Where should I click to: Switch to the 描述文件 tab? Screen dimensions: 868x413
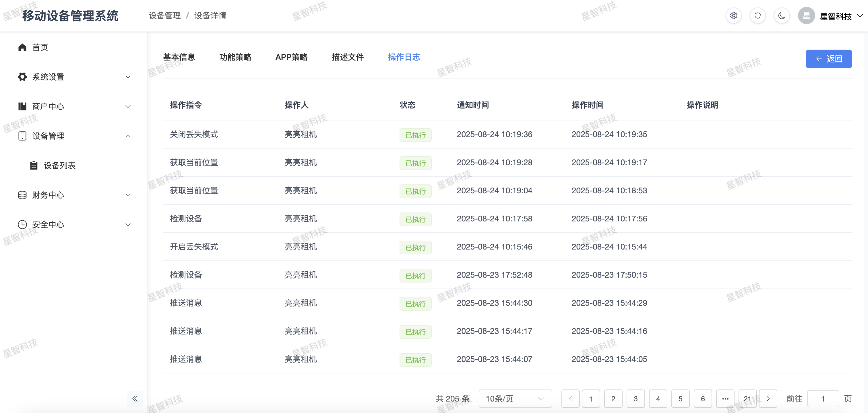[348, 57]
